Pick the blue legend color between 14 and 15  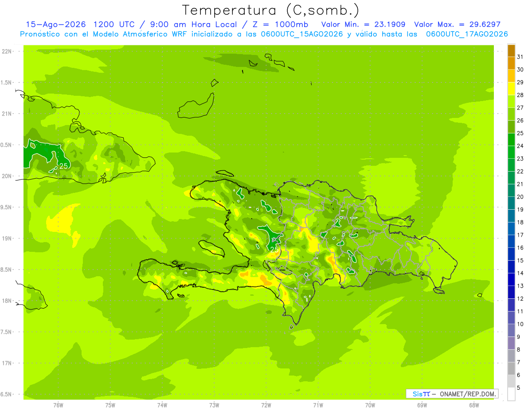click(x=511, y=267)
